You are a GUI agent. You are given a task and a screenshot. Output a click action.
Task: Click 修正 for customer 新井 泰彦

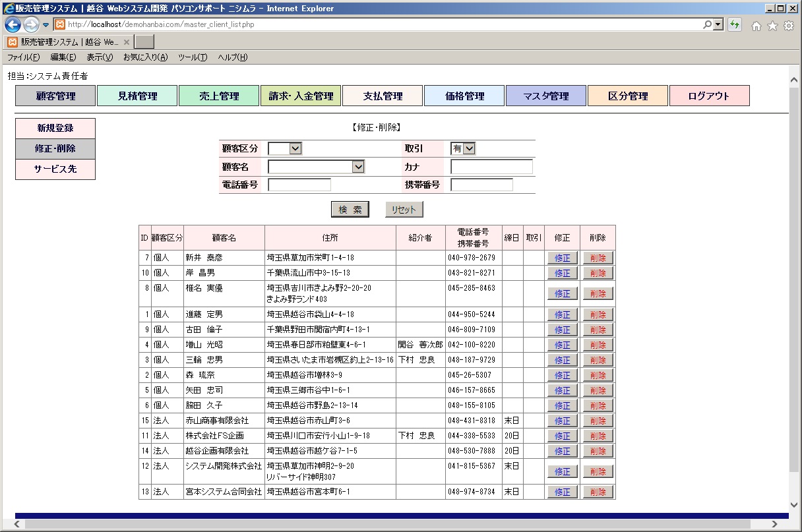click(x=562, y=258)
